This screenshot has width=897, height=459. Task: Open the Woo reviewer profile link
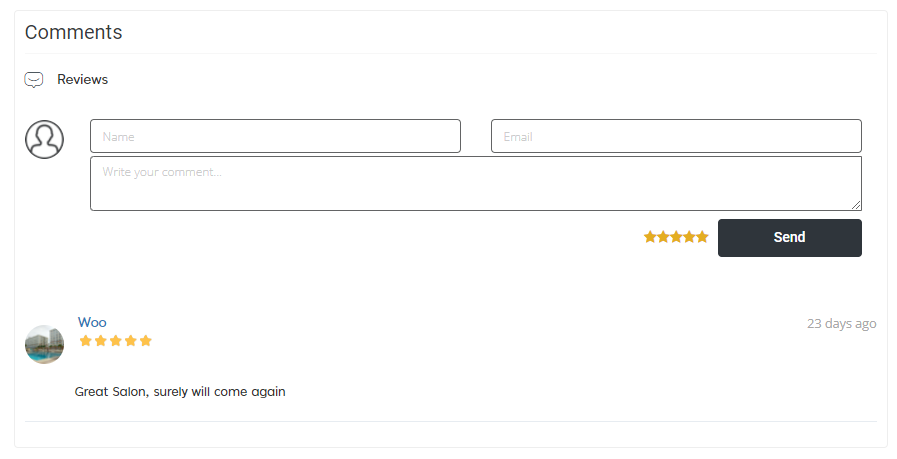[x=92, y=322]
